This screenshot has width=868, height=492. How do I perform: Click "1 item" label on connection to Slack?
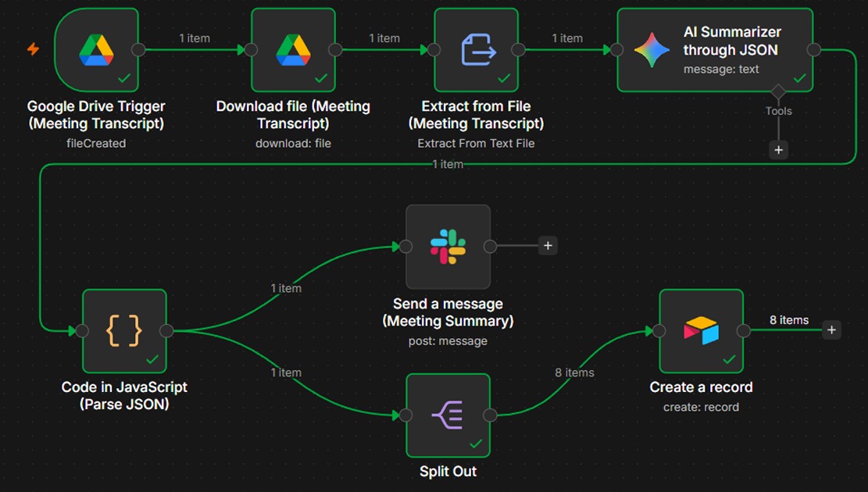pos(286,288)
